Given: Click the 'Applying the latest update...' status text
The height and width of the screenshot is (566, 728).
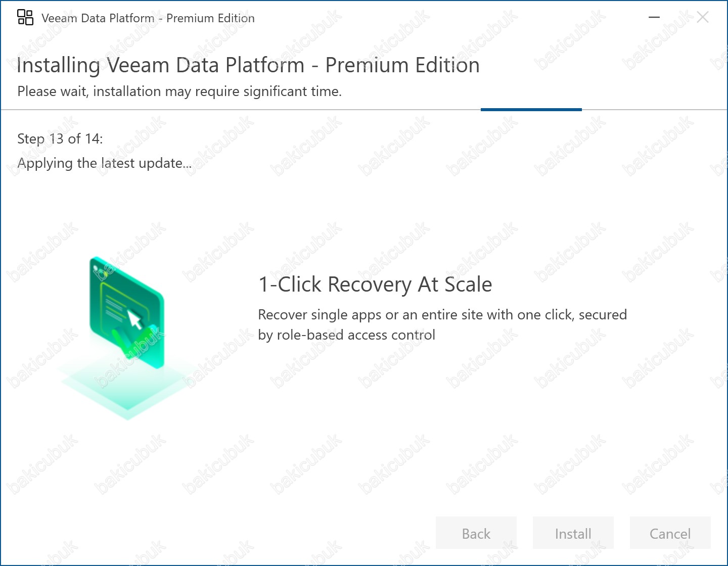Looking at the screenshot, I should click(105, 163).
